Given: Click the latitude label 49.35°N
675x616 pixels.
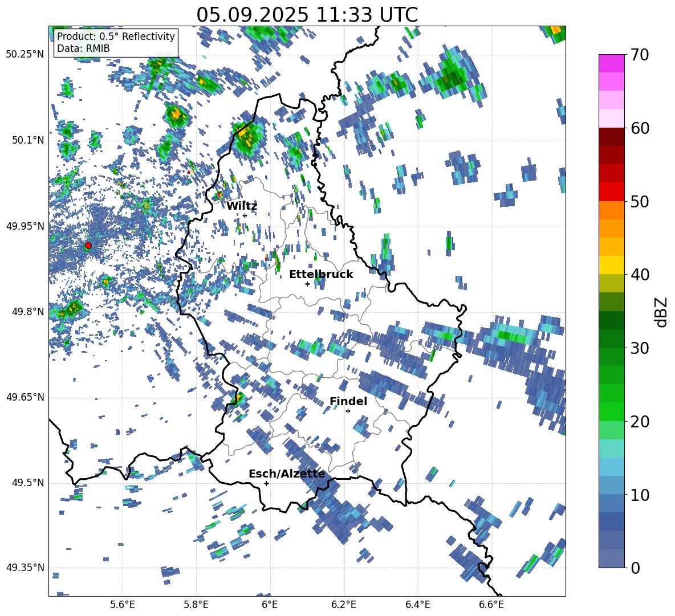Looking at the screenshot, I should coord(25,568).
